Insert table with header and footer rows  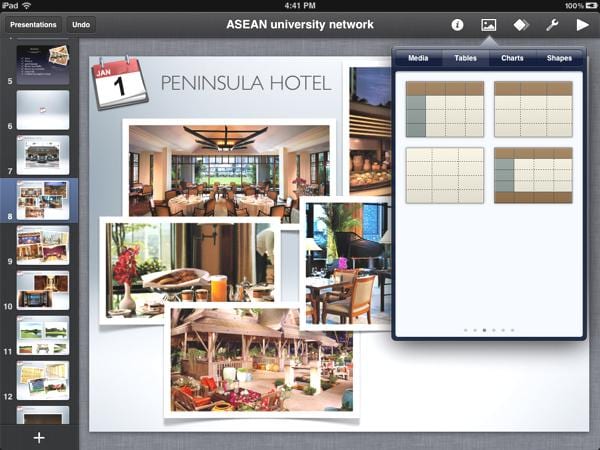click(x=533, y=175)
